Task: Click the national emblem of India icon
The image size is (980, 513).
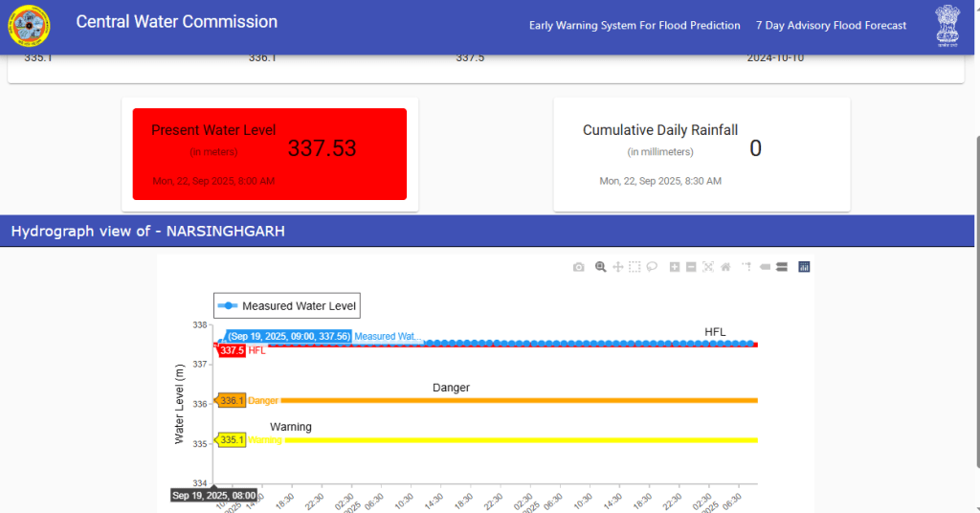Action: [x=947, y=25]
